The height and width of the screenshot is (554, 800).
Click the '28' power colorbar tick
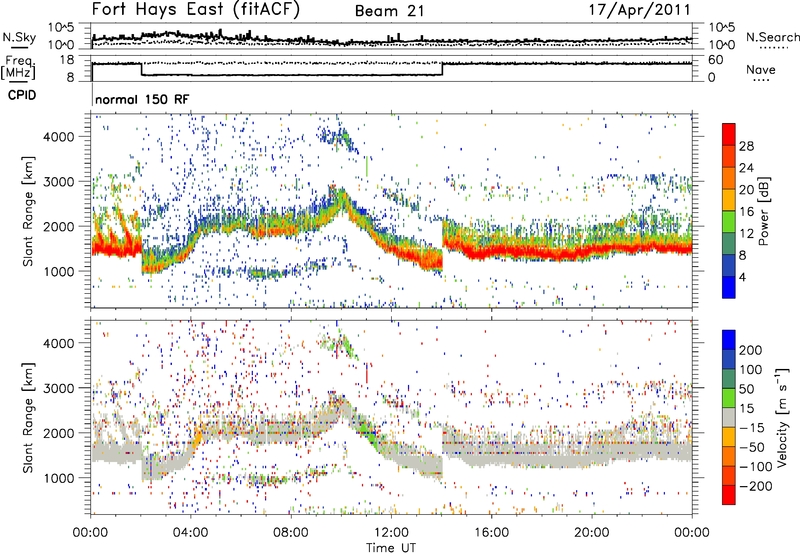point(746,146)
